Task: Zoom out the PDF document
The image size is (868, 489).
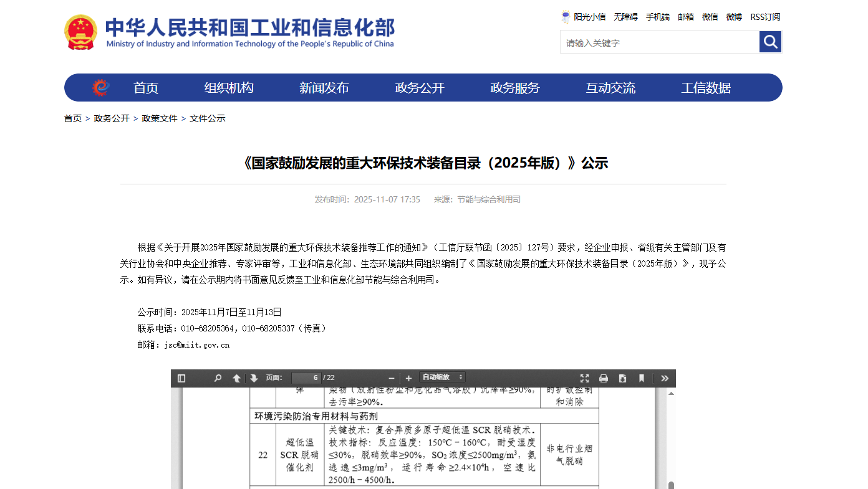Action: tap(392, 378)
